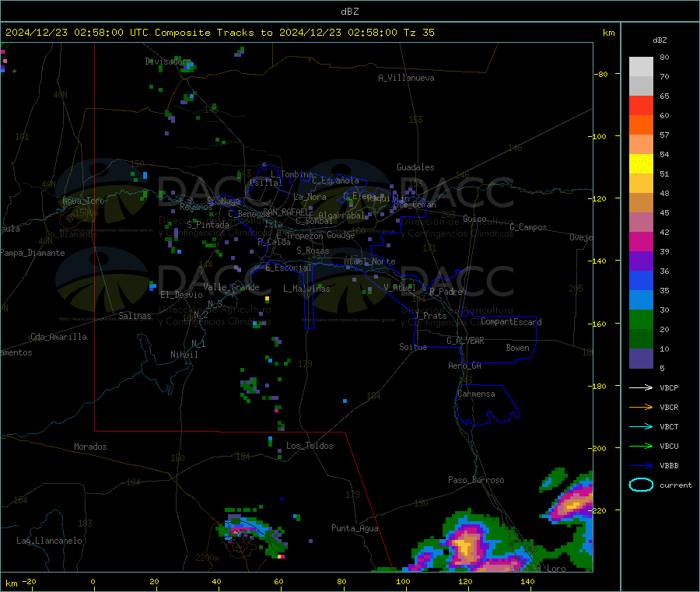Click the 'R_Padre' map label
This screenshot has height=592, width=700.
(446, 292)
